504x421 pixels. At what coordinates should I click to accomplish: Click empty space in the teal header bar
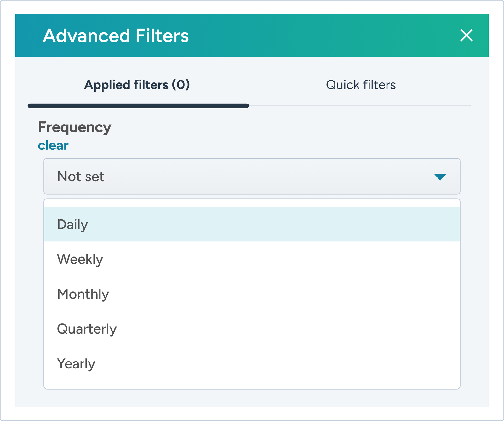pos(315,35)
